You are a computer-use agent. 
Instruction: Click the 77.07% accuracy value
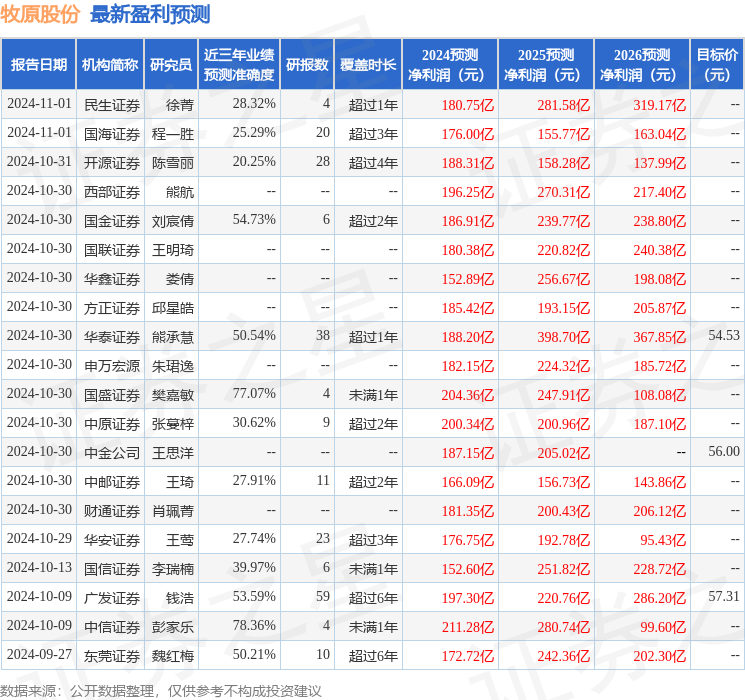click(x=254, y=393)
